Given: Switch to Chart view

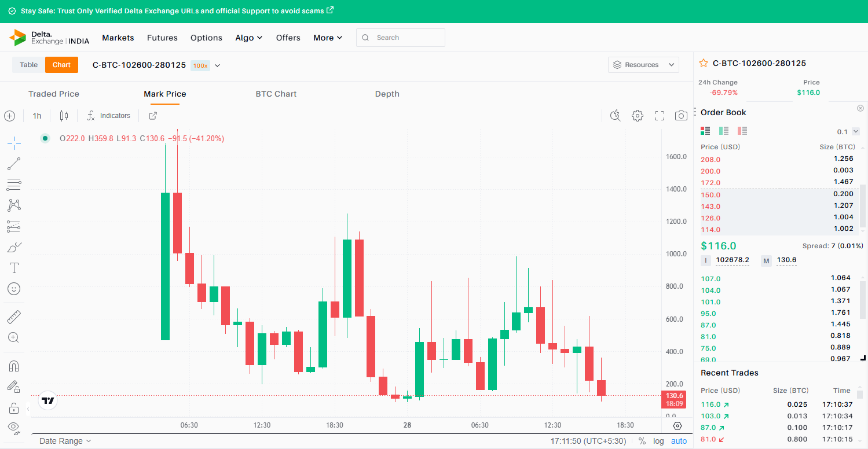Looking at the screenshot, I should [61, 65].
